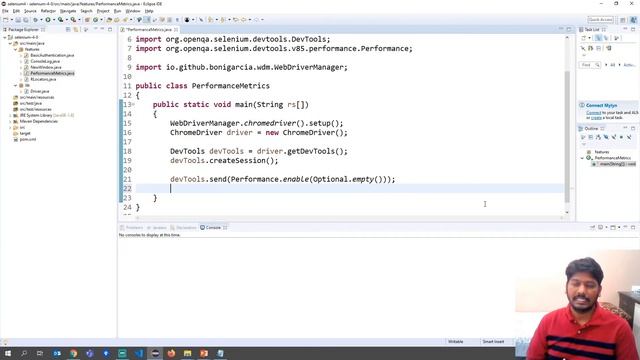Viewport: 640px width, 360px height.
Task: Click the Debug bug icon in toolbar
Action: coord(36,20)
